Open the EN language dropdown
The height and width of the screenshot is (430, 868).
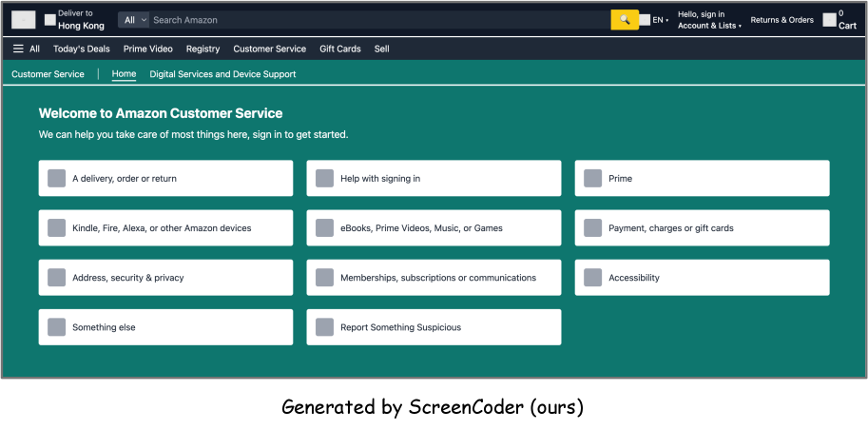[660, 20]
